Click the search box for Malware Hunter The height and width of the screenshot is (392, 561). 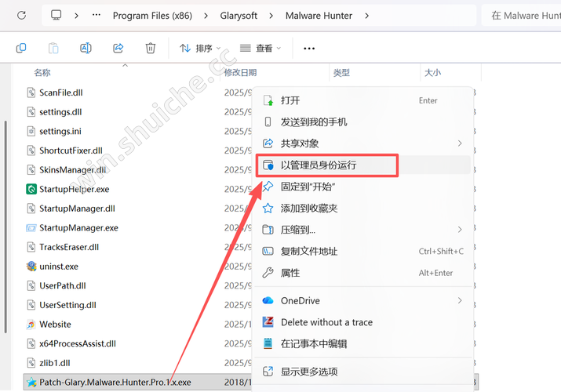(522, 15)
